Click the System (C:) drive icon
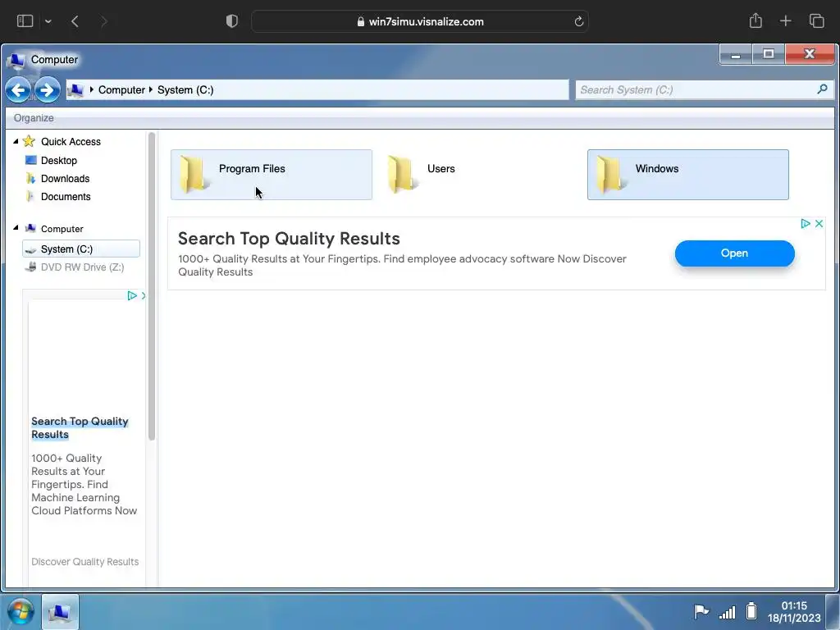Screen dimensions: 840x630 click(x=31, y=249)
